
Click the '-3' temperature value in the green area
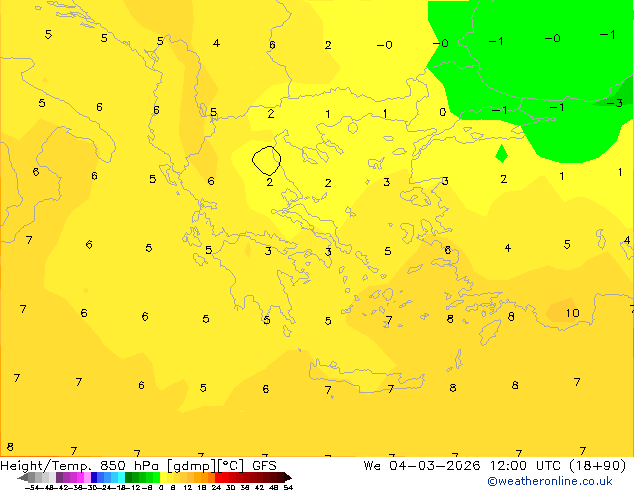[x=614, y=103]
